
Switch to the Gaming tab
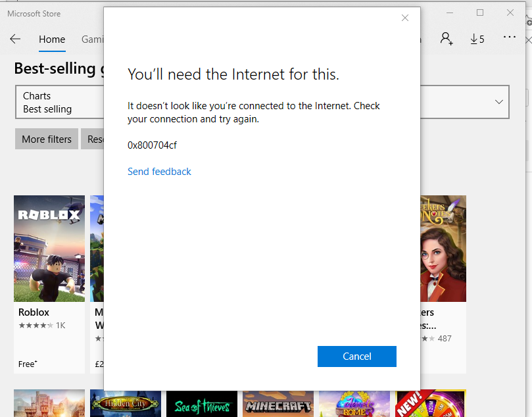coord(92,39)
